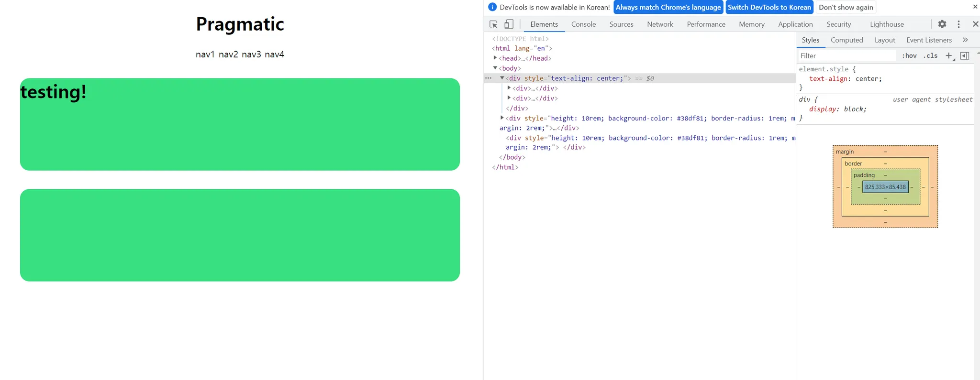Toggle the .cls element classes panel

[930, 56]
